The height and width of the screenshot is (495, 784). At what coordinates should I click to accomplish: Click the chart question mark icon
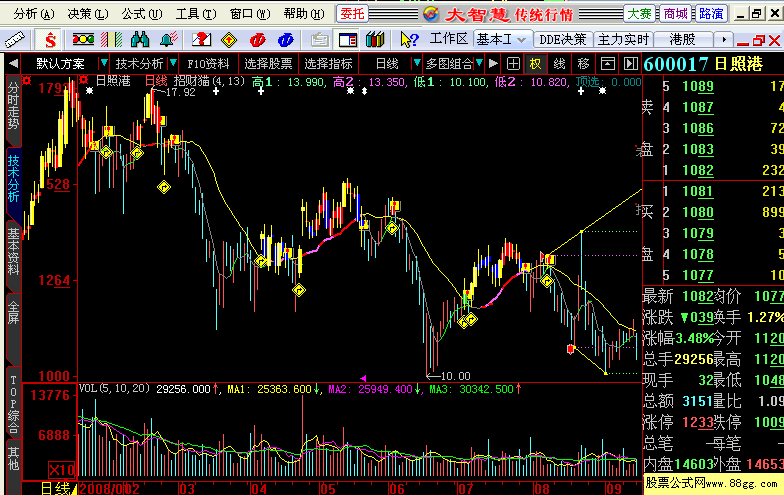201,39
